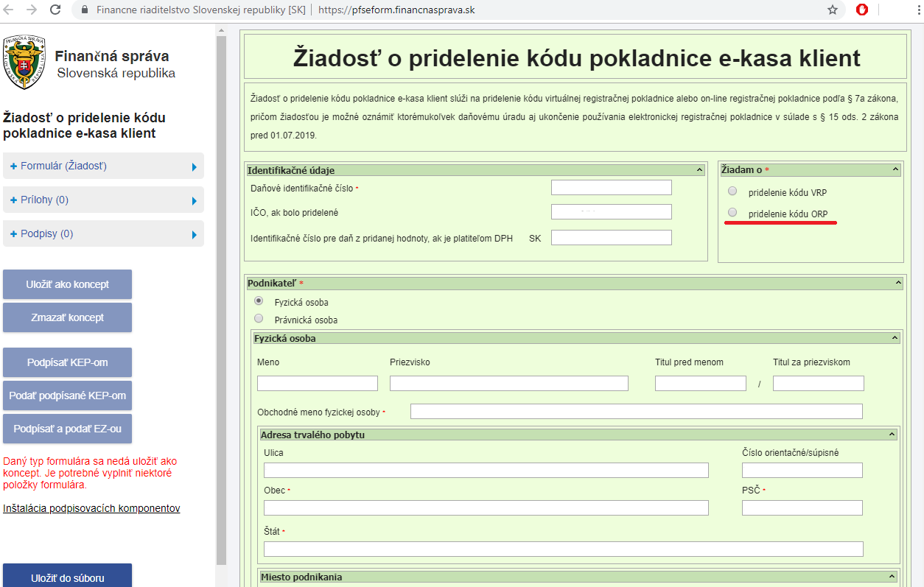
Task: Click the Titul pred menom field
Action: (701, 383)
